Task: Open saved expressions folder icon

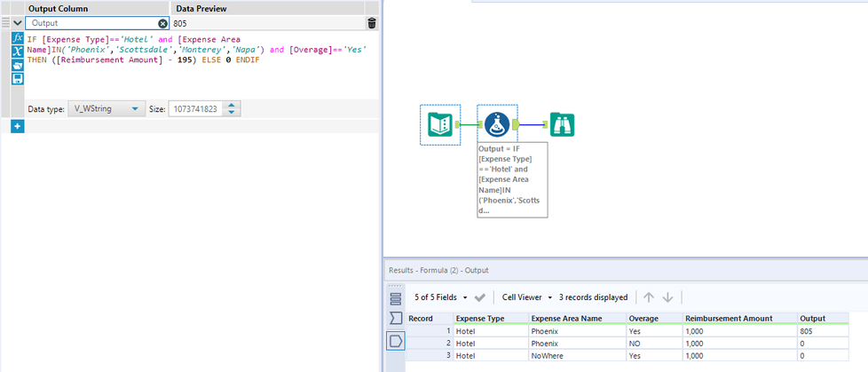Action: pyautogui.click(x=17, y=65)
